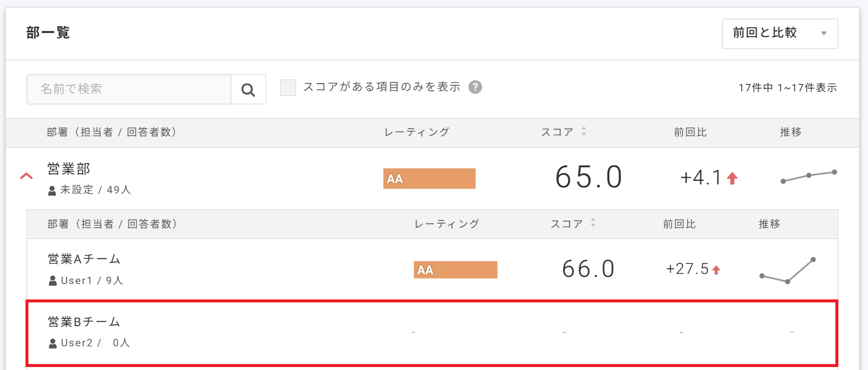
Task: Click the 営業部 AA rating bar
Action: [x=429, y=178]
